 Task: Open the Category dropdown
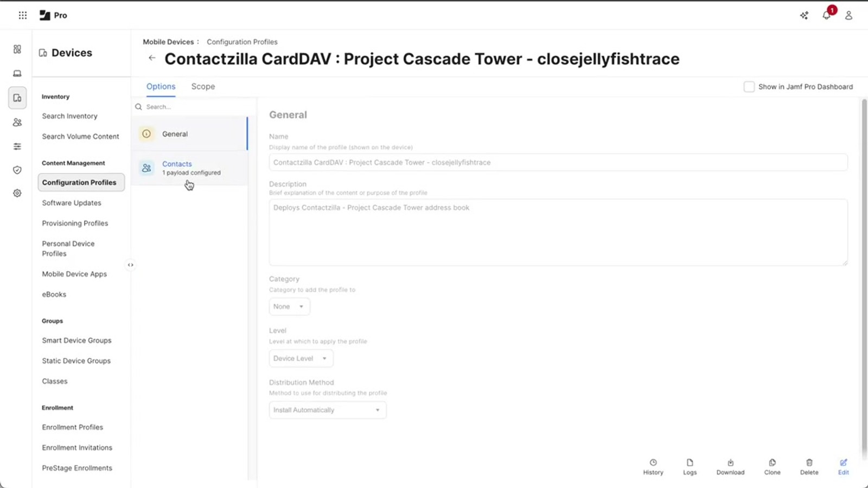click(x=290, y=306)
